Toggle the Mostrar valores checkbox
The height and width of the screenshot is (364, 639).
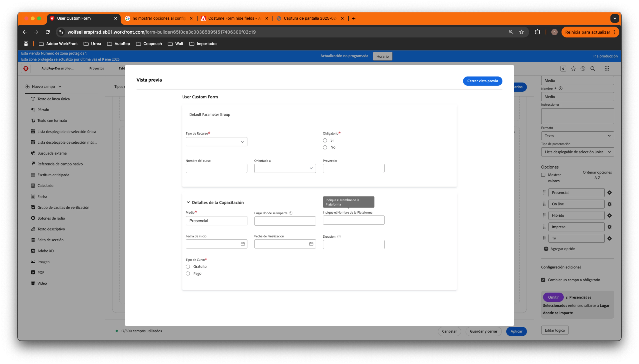click(x=543, y=175)
